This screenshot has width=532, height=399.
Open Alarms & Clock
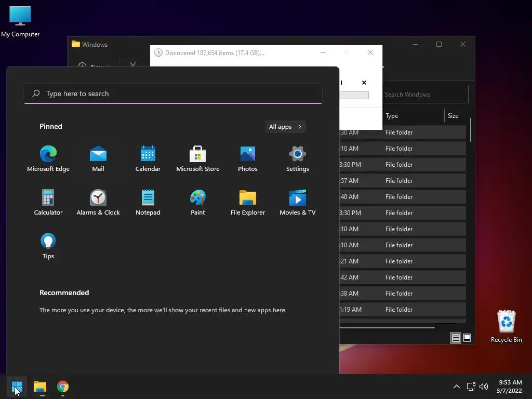98,203
